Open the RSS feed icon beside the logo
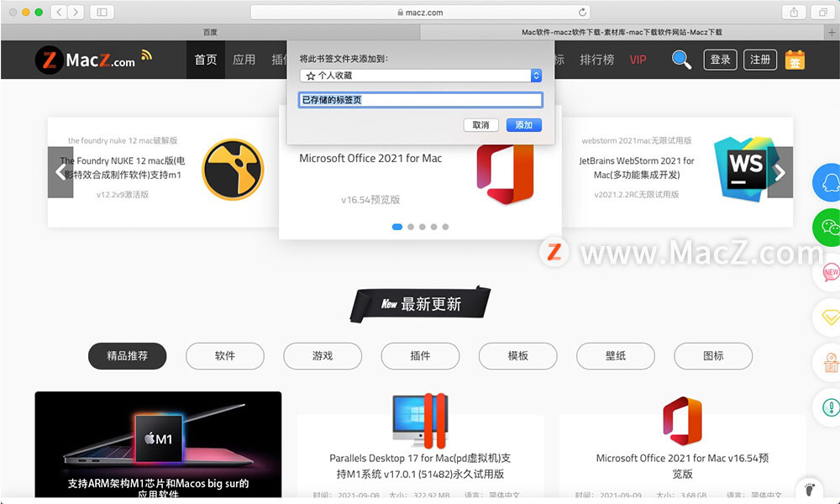The height and width of the screenshot is (504, 840). [x=147, y=55]
